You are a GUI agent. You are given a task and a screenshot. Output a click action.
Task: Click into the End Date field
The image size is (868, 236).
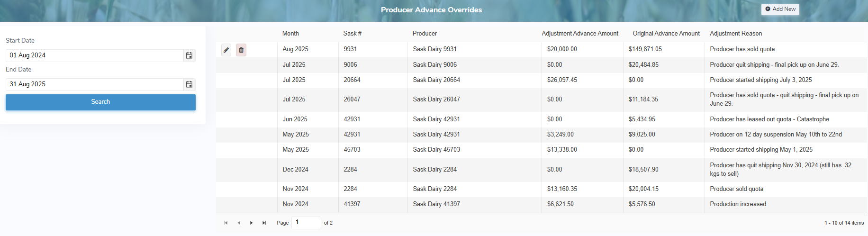(x=95, y=84)
